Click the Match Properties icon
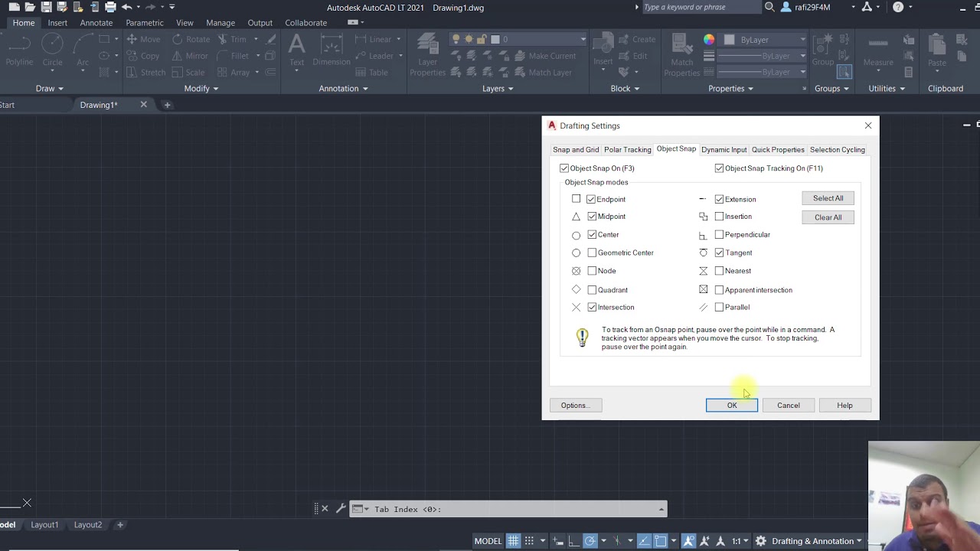This screenshot has width=980, height=551. [x=681, y=54]
